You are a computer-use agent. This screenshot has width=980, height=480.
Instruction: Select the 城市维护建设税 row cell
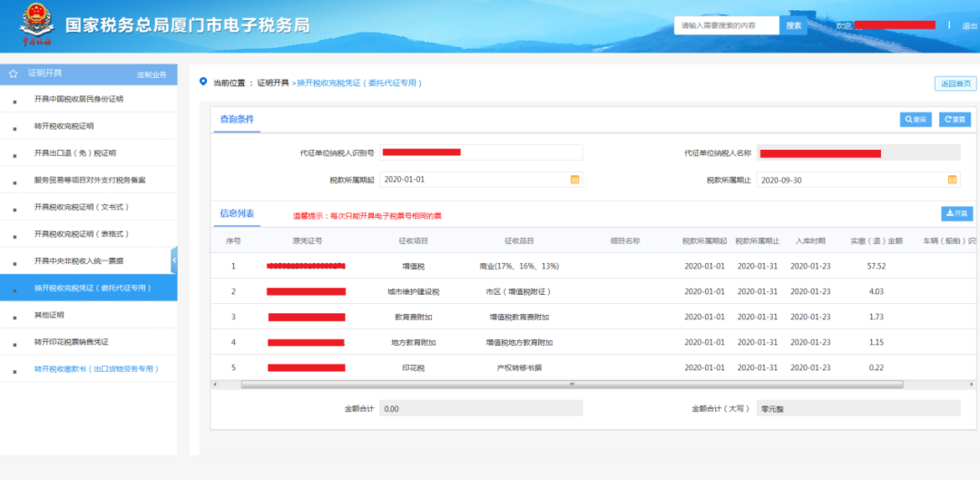tap(413, 292)
